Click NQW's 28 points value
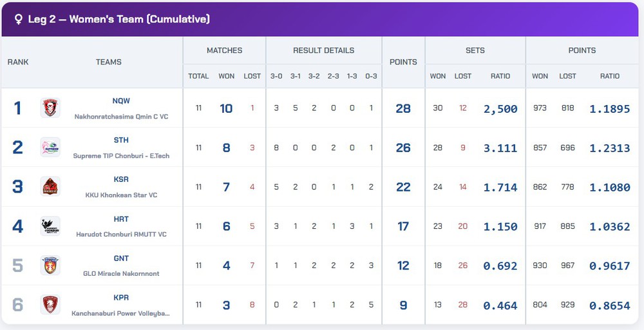This screenshot has height=330, width=644. 403,108
